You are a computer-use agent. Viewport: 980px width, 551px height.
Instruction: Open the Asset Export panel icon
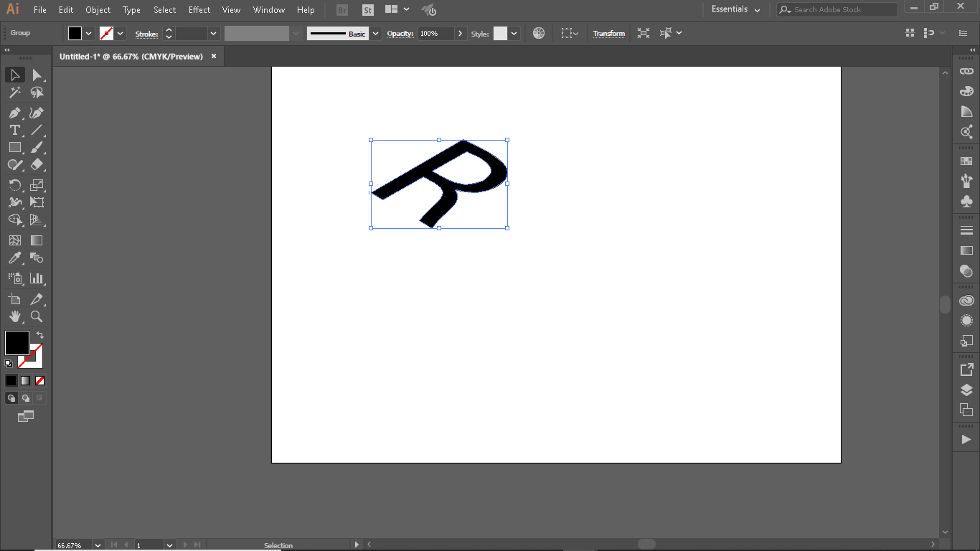point(966,369)
